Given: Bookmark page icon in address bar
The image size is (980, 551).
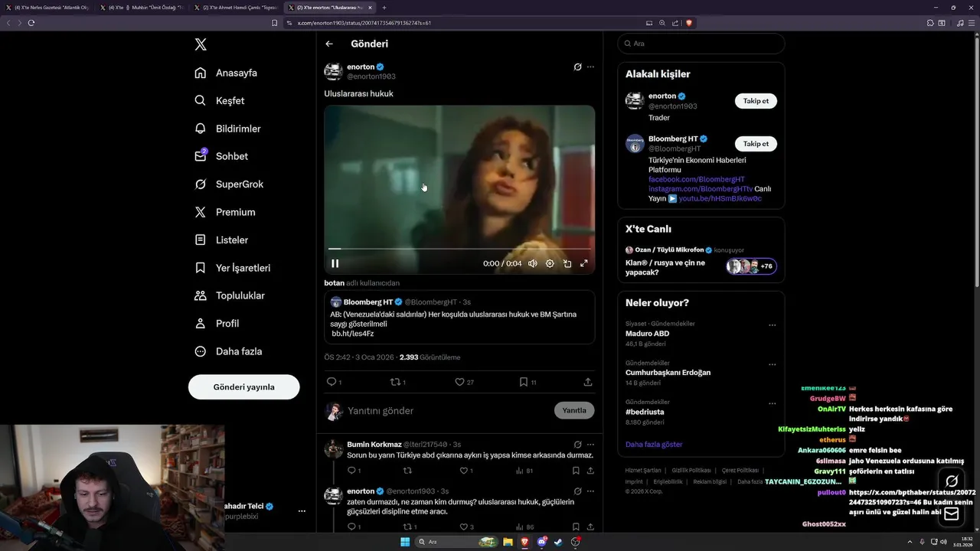Looking at the screenshot, I should (x=274, y=23).
